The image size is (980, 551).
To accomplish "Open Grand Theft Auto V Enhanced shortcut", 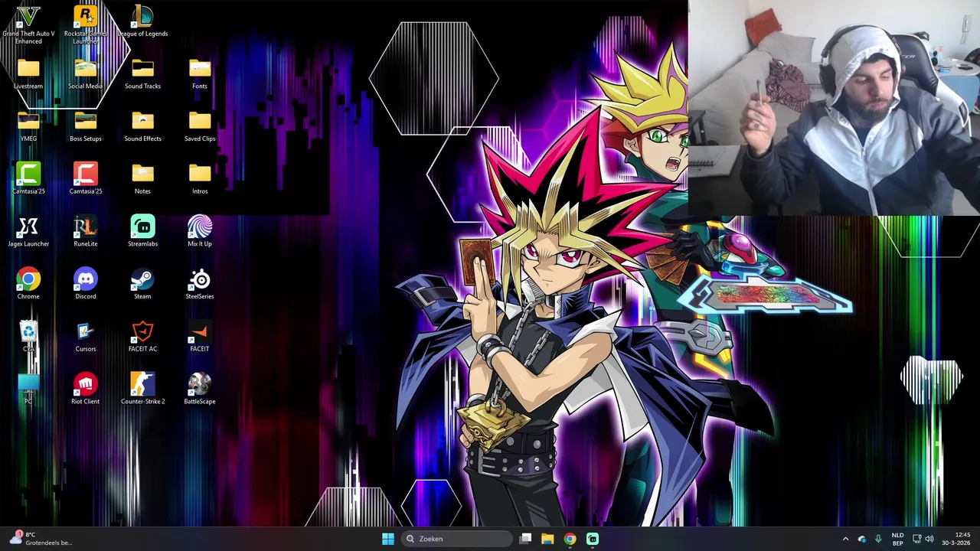I will [x=28, y=24].
